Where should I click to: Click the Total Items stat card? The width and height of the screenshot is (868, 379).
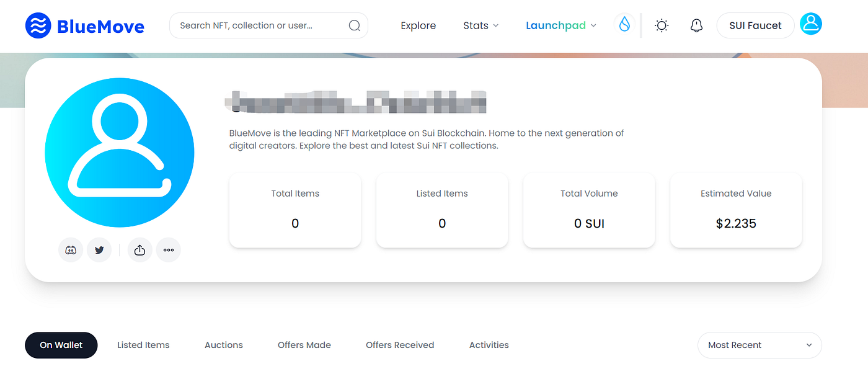pos(295,210)
